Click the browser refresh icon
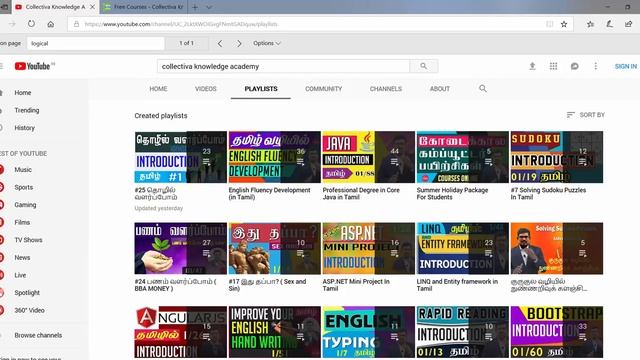 click(x=31, y=24)
